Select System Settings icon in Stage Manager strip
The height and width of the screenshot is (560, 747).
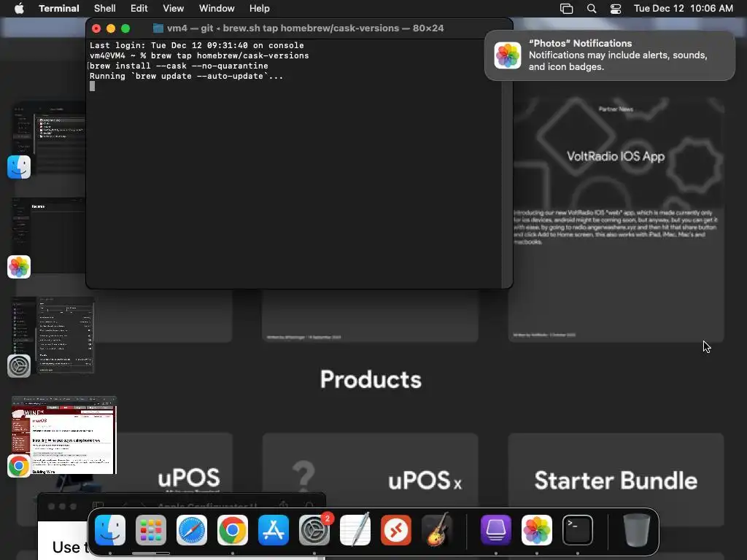[x=19, y=366]
